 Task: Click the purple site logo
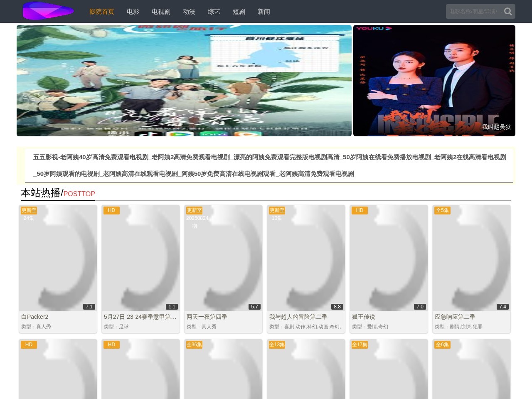click(48, 11)
